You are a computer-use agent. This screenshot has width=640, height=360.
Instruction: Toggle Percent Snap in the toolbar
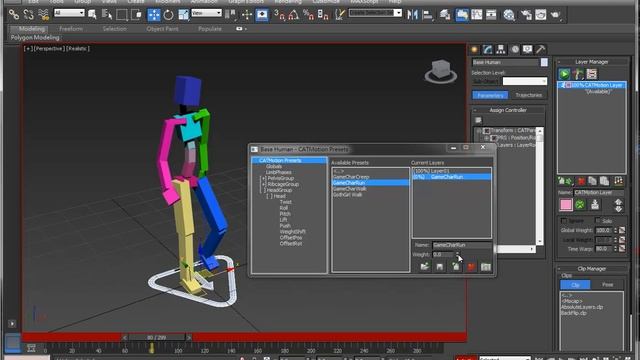point(308,15)
